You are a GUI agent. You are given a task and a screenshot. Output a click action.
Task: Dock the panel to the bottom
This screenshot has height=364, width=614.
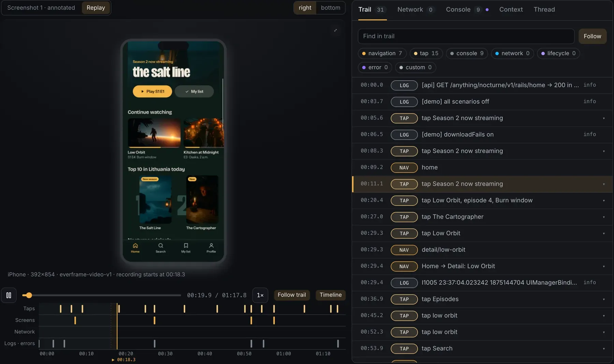click(x=331, y=8)
